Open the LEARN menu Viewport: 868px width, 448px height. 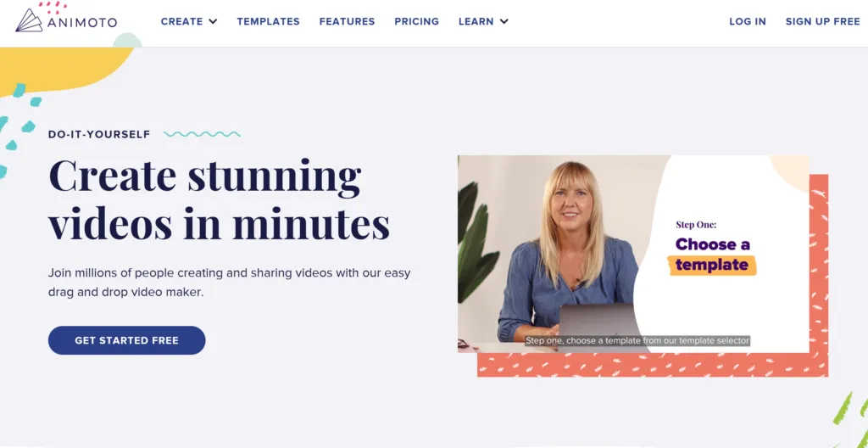pos(483,21)
